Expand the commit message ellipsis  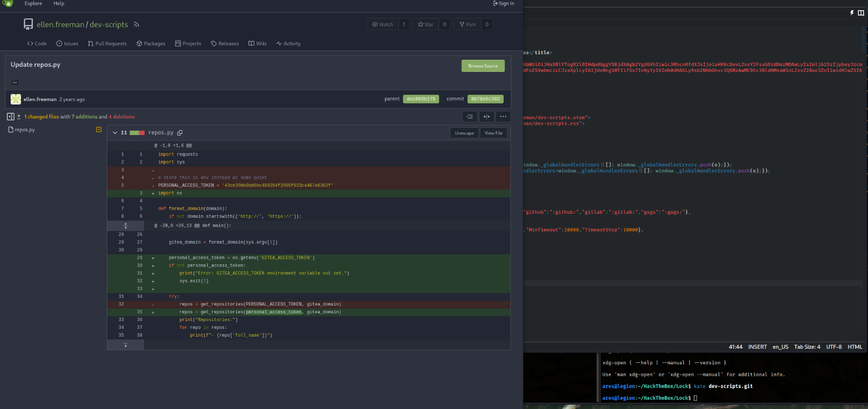[x=15, y=83]
